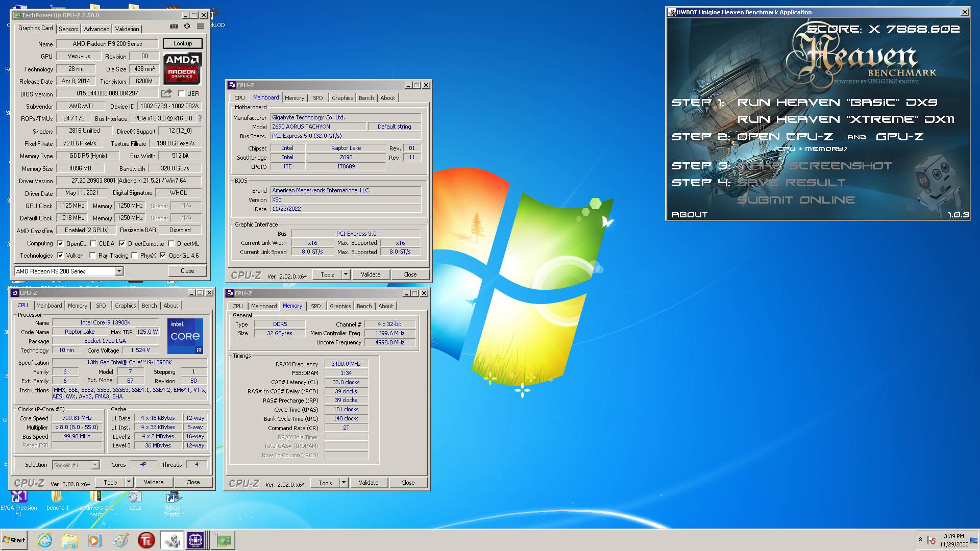Open GPU selection dropdown in GPU-Z
980x551 pixels.
pos(119,271)
